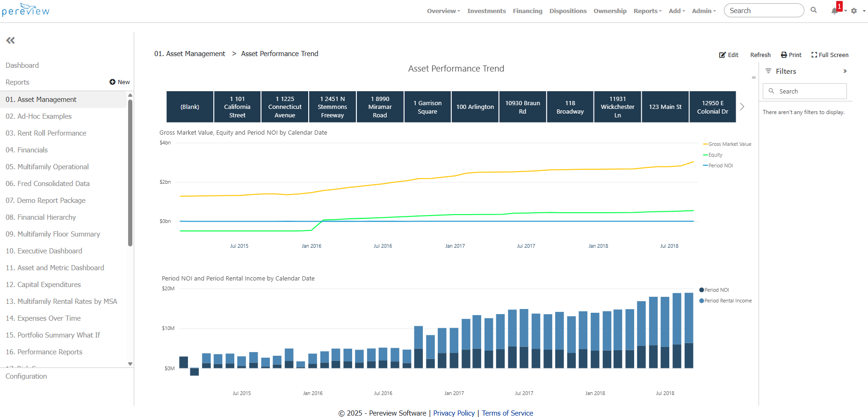This screenshot has height=417, width=868.
Task: Toggle Gross Market Value legend series
Action: tap(729, 144)
